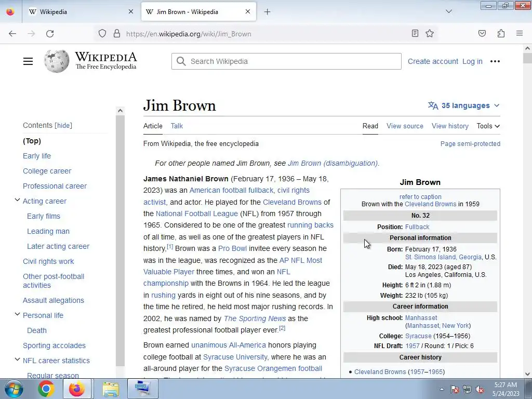Select the Read tab

point(370,126)
